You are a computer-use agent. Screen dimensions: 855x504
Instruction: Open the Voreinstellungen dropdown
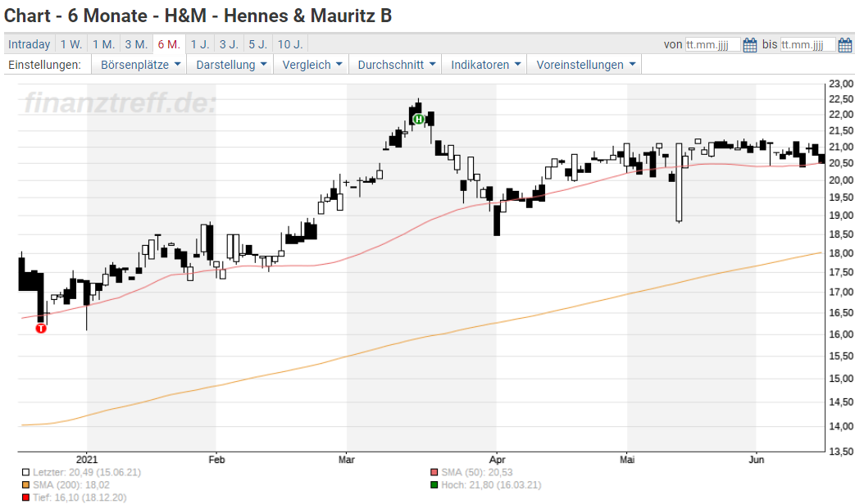[x=585, y=64]
